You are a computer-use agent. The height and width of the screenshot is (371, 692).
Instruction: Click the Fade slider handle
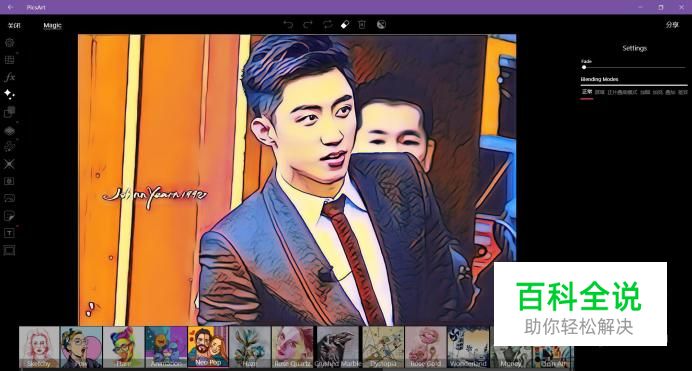584,67
